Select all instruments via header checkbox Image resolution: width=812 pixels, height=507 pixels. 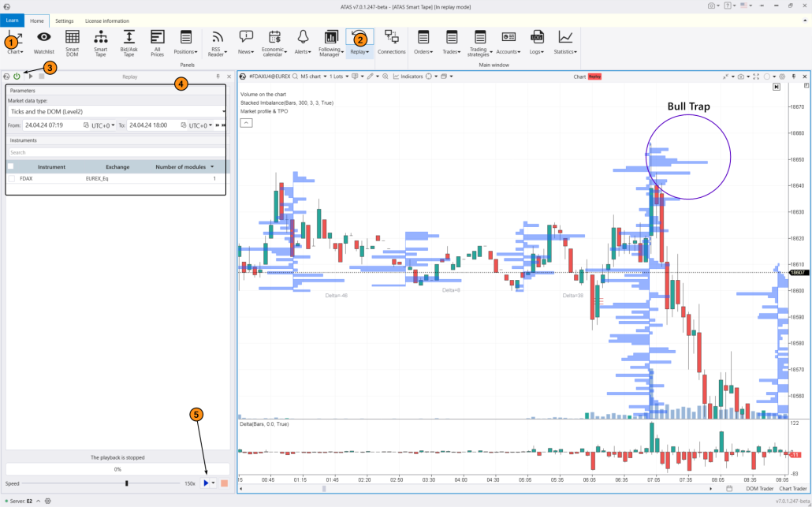(11, 166)
